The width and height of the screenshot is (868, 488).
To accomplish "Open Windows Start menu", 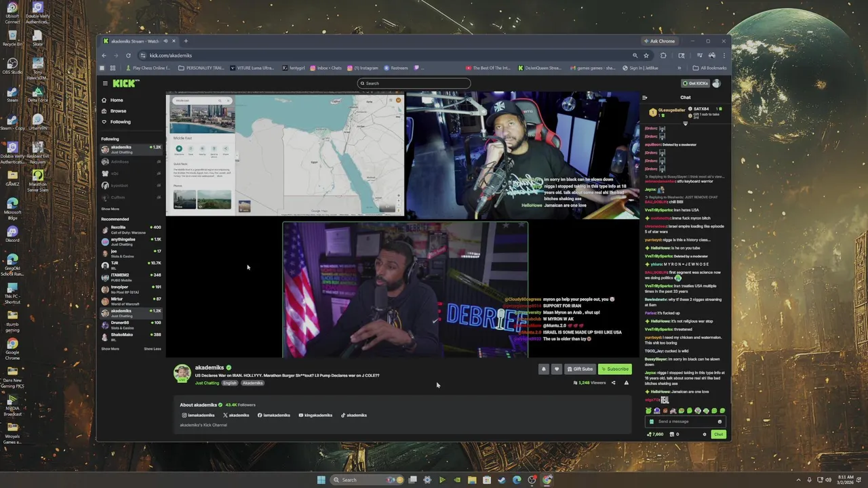I will pos(321,480).
